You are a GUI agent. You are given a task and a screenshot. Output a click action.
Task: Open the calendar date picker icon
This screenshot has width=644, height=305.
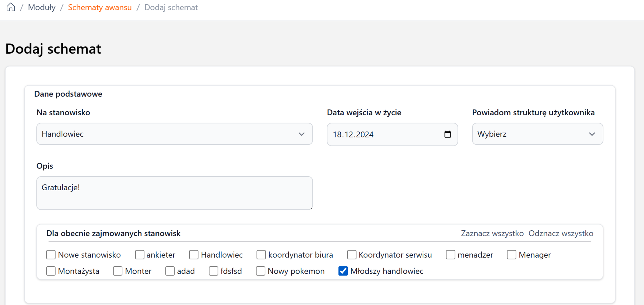[x=447, y=134]
